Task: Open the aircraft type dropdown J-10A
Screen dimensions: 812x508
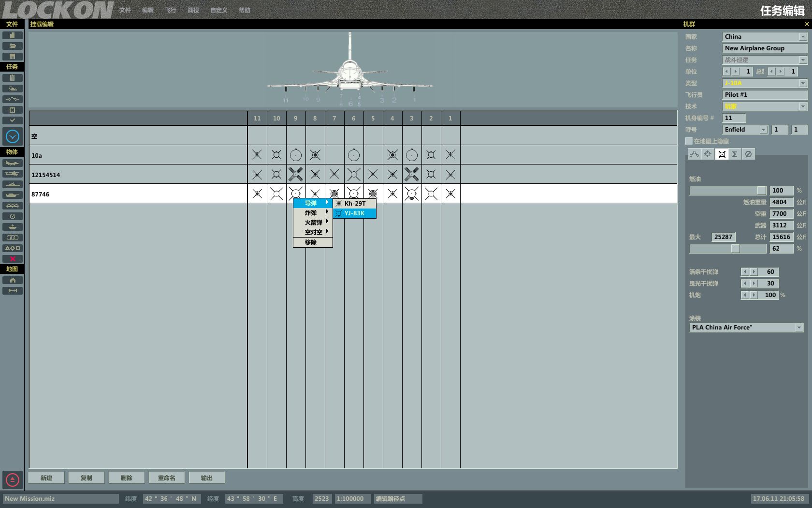Action: [765, 83]
